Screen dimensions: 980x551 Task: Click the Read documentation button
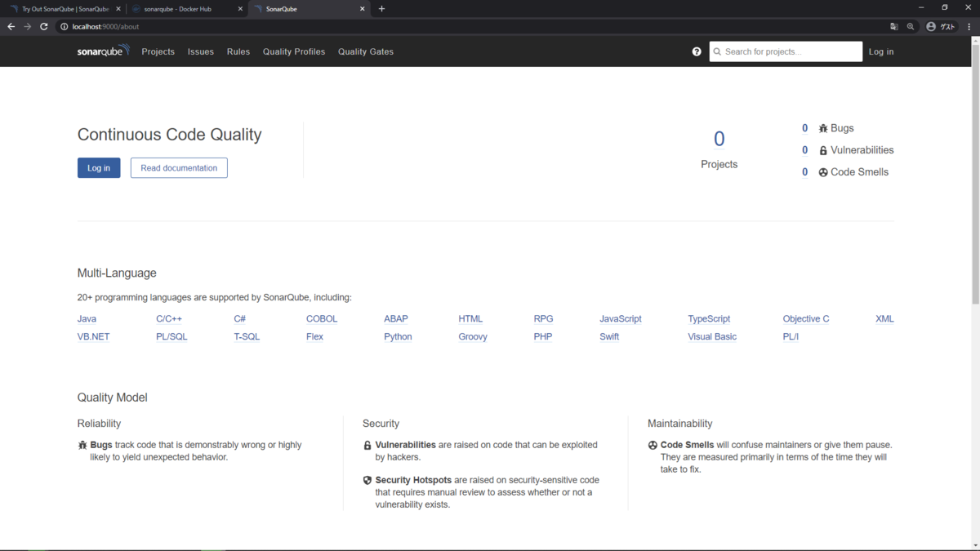tap(179, 167)
